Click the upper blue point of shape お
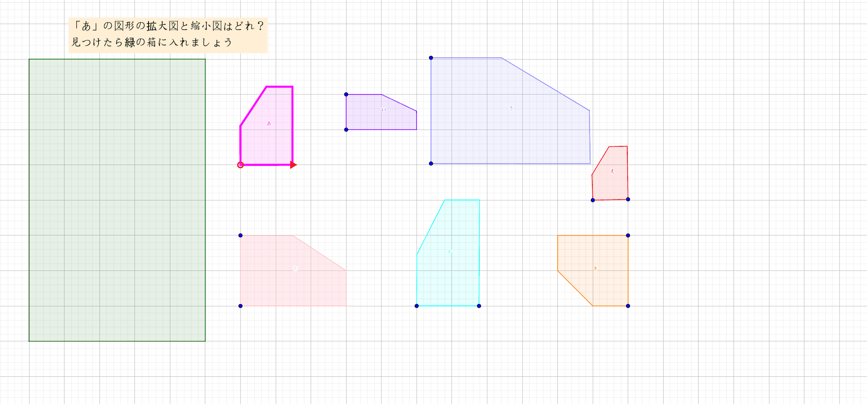This screenshot has width=868, height=405. (241, 235)
